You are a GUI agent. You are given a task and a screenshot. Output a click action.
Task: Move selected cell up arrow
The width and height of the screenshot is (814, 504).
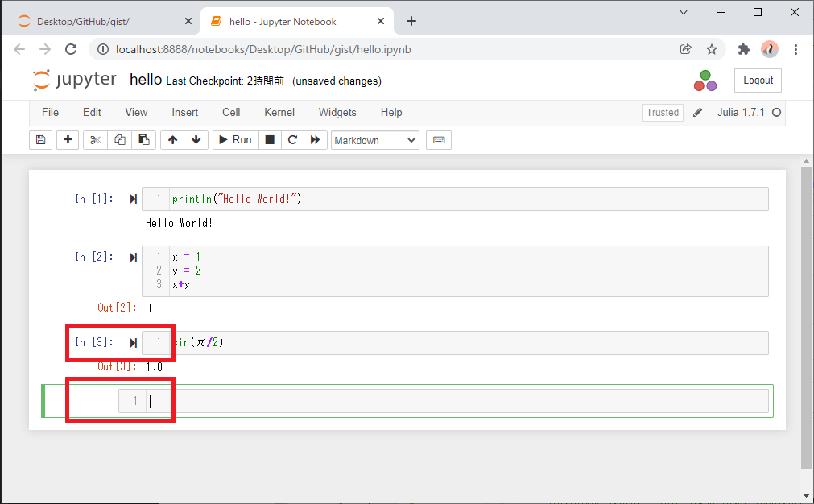pos(173,140)
